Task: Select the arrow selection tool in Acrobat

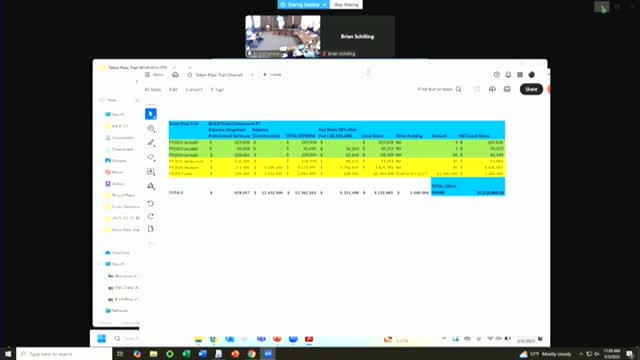Action: (x=151, y=114)
